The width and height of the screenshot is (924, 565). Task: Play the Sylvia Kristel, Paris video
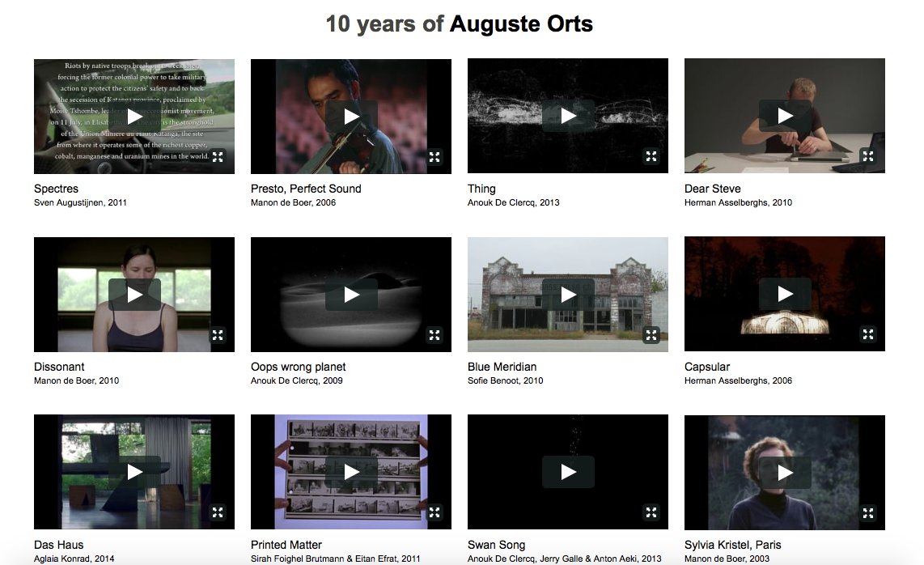click(x=785, y=473)
